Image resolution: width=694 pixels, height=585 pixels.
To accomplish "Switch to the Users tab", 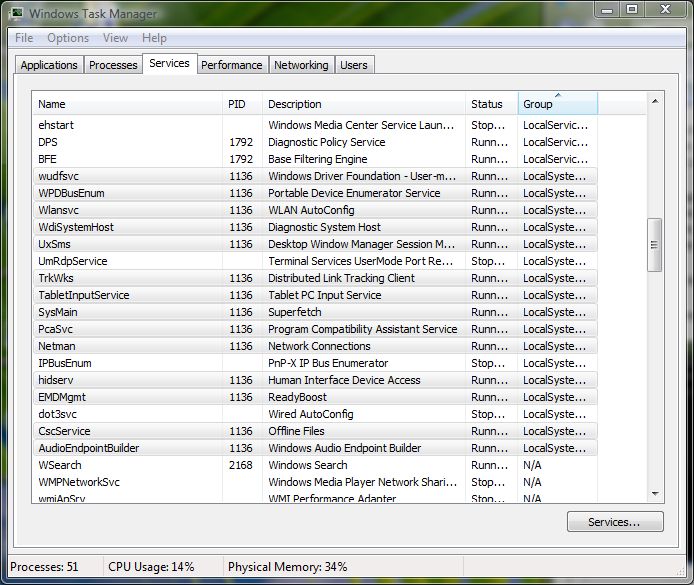I will [x=354, y=65].
